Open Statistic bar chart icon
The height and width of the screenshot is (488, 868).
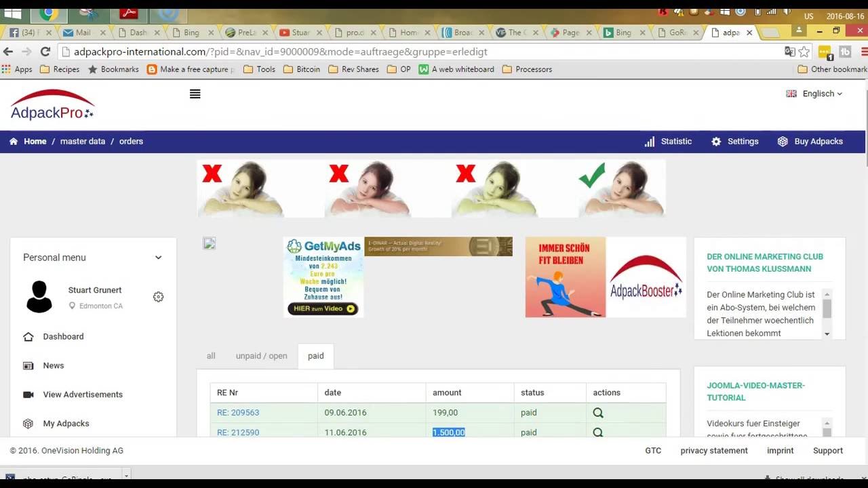[x=650, y=142]
